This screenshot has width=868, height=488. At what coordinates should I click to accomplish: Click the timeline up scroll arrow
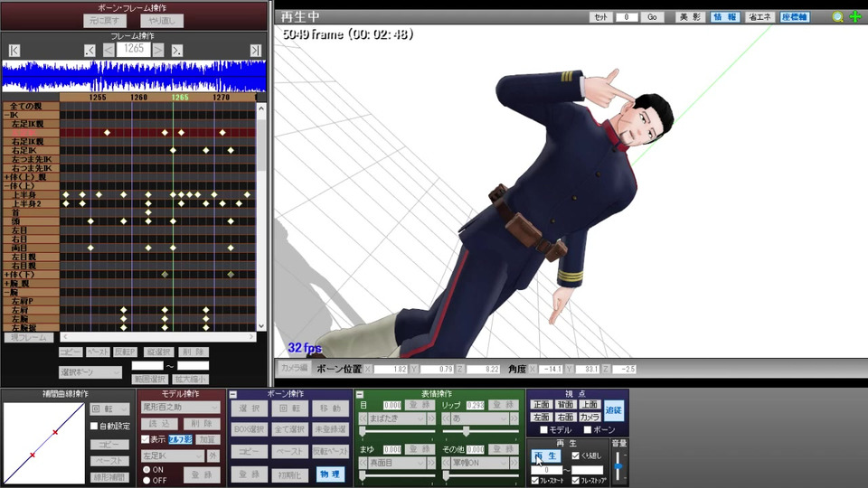[261, 109]
